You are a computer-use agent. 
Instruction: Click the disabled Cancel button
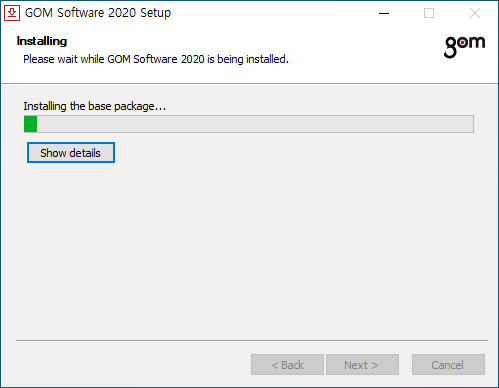[448, 365]
